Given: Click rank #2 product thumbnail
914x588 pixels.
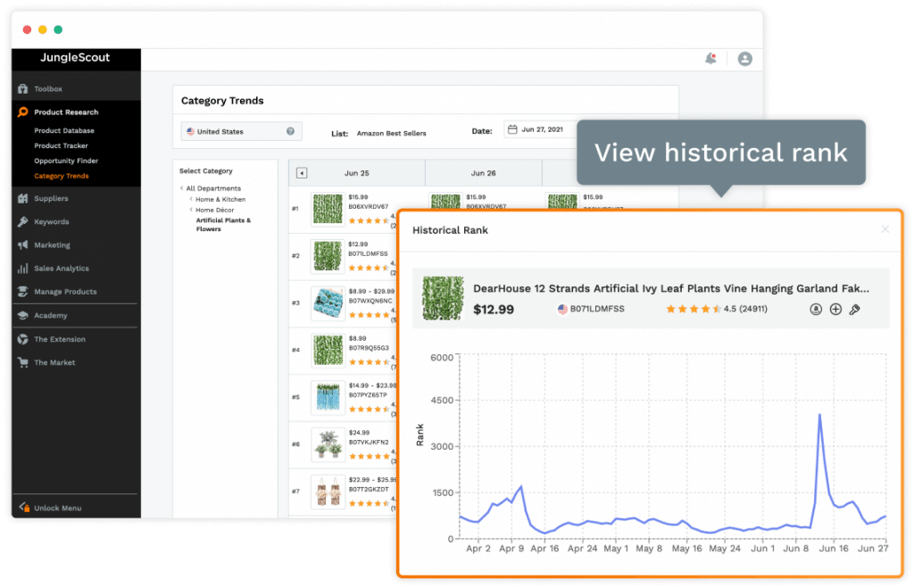Looking at the screenshot, I should click(x=328, y=256).
